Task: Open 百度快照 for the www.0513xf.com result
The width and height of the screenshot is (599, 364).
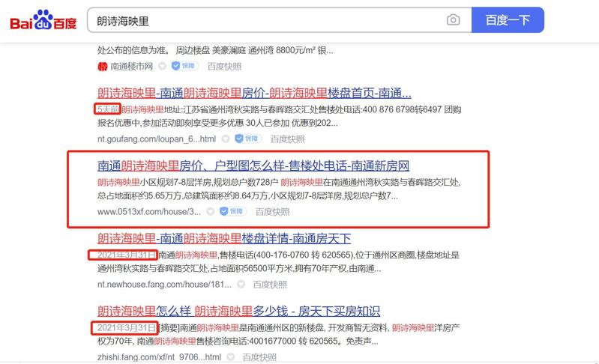Action: (x=272, y=212)
